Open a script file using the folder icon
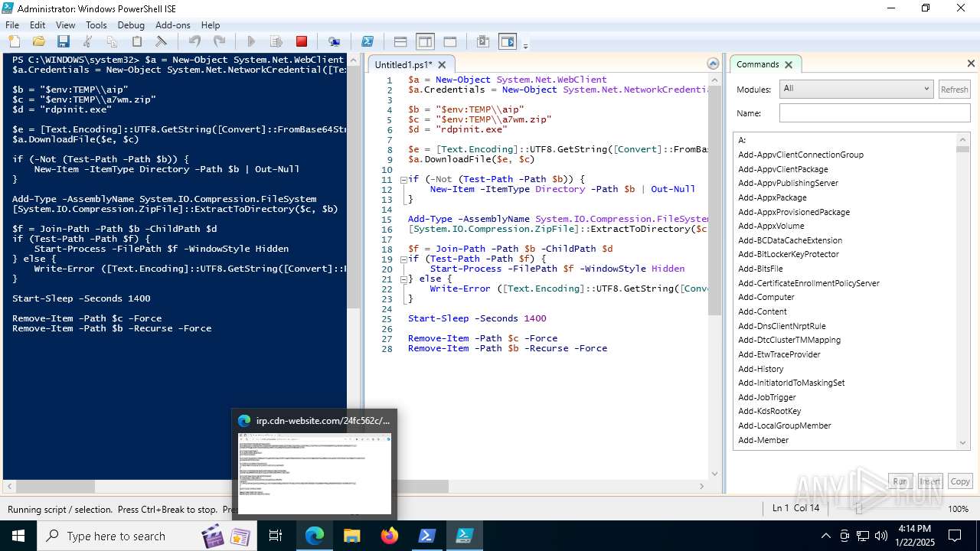 tap(38, 41)
